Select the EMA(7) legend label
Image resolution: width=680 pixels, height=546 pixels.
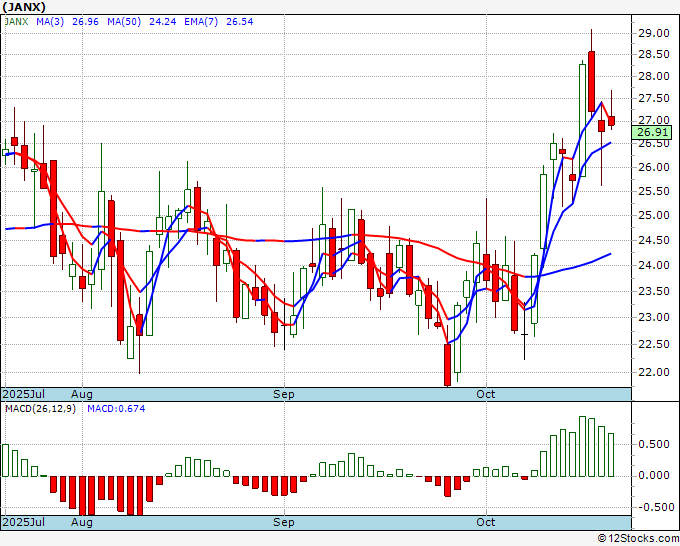click(201, 22)
